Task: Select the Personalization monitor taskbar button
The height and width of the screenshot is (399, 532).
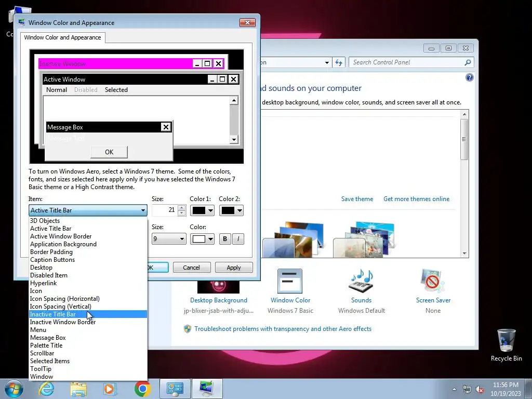Action: click(207, 389)
